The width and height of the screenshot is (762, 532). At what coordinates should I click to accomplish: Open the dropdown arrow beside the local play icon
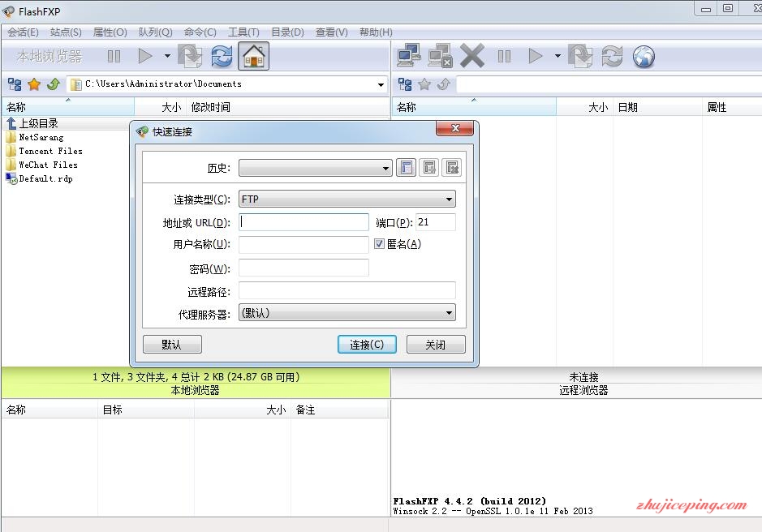pos(167,56)
